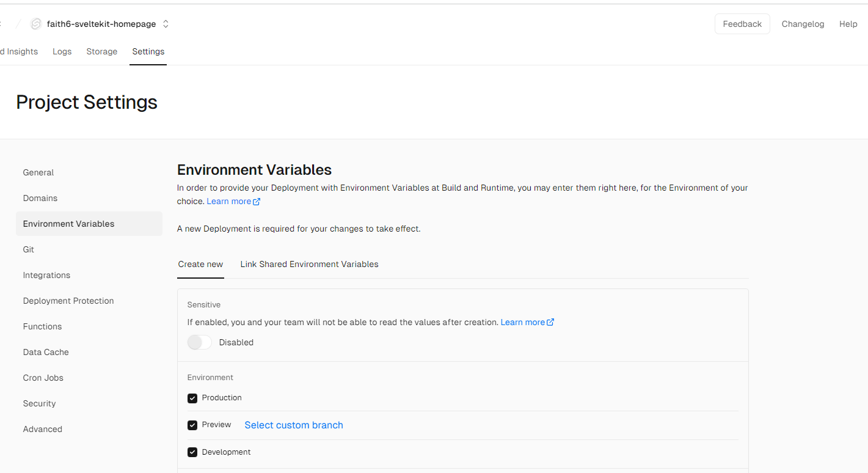
Task: Open Domains in settings sidebar
Action: pos(40,198)
